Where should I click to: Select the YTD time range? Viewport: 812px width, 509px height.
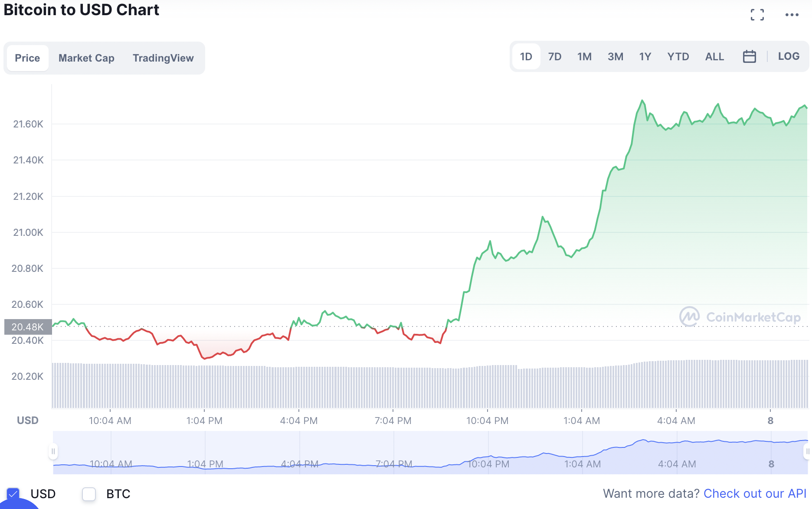[x=678, y=56]
